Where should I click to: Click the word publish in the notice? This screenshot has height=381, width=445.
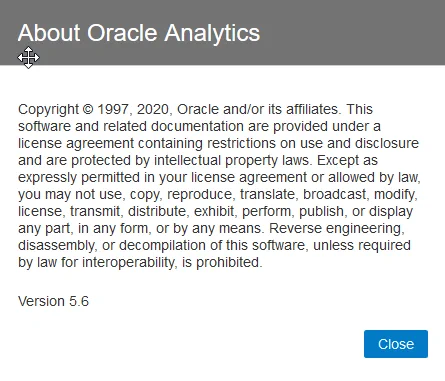[323, 211]
